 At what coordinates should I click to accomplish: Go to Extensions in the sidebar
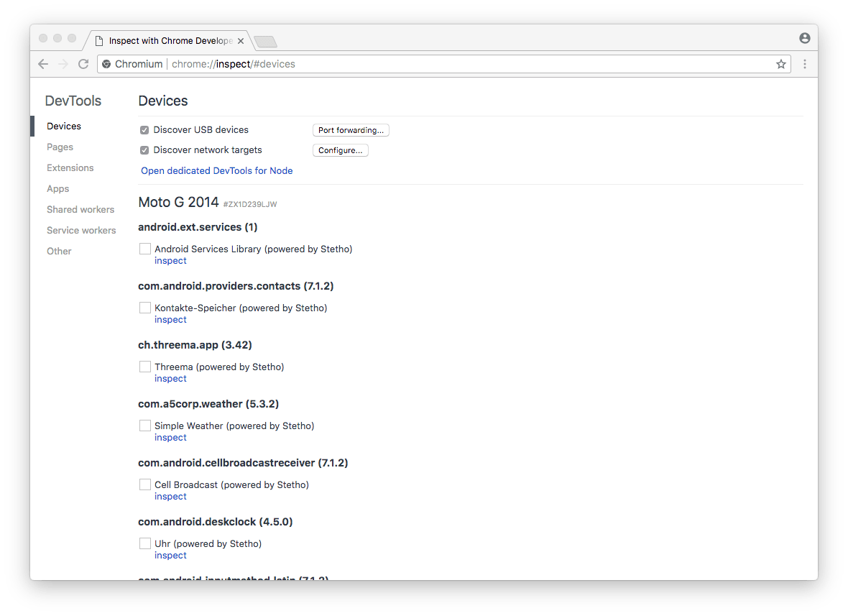click(x=70, y=168)
